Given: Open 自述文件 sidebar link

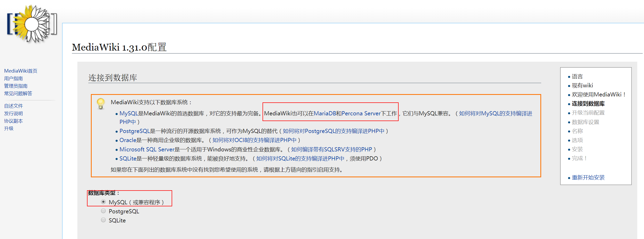Looking at the screenshot, I should [14, 106].
